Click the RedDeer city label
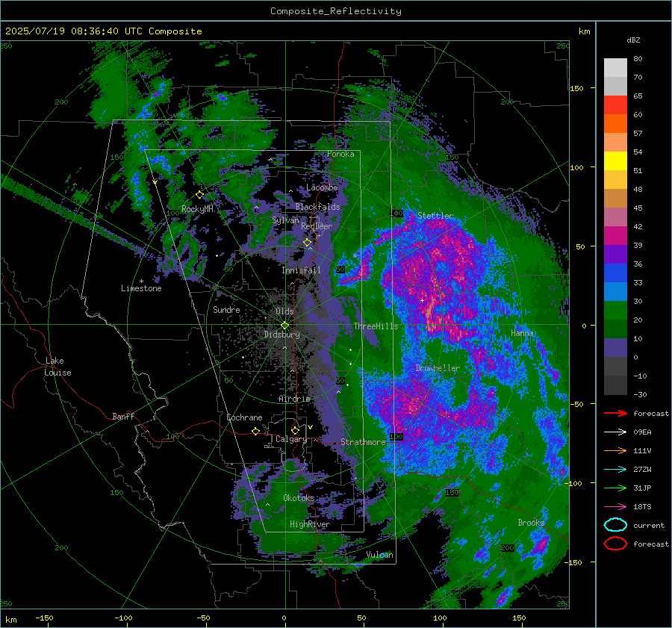Screen dimensions: 672x628 coord(317,226)
